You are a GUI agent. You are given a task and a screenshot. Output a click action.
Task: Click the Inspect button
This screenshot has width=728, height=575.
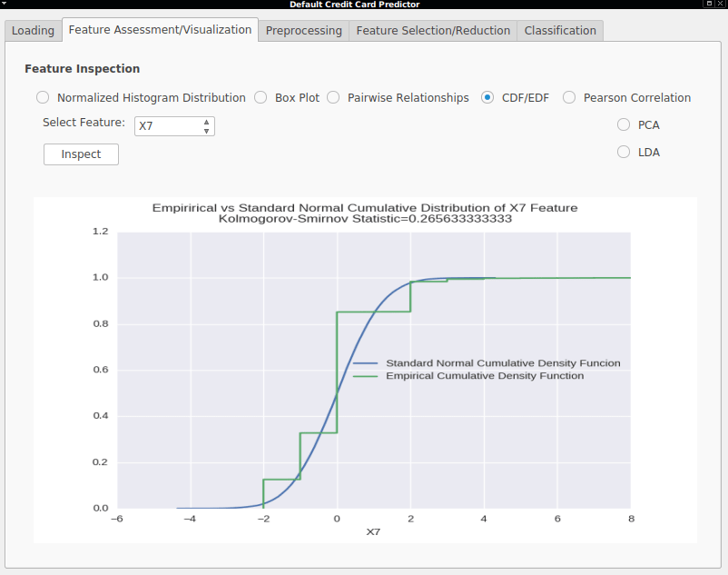click(82, 154)
